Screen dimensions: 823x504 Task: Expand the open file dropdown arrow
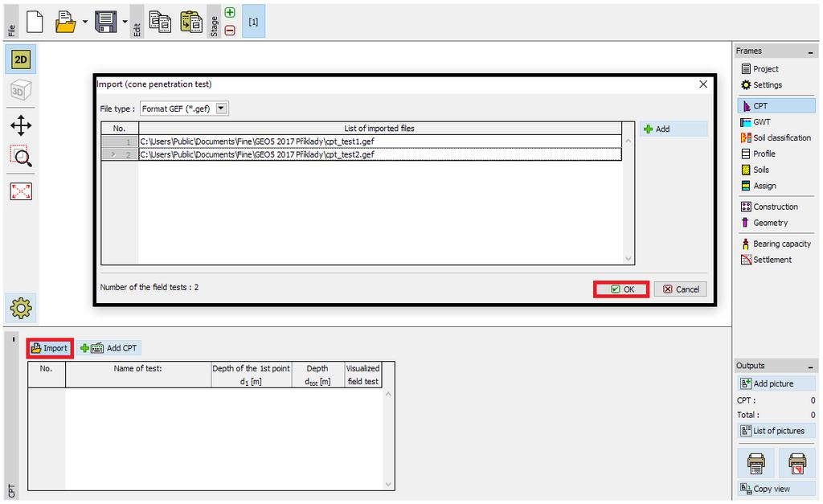[x=85, y=22]
